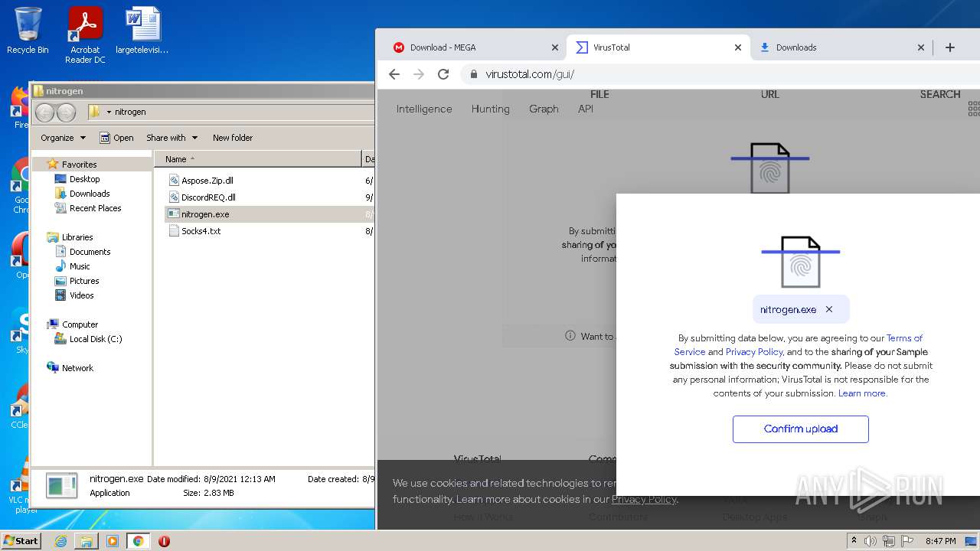980x551 pixels.
Task: Click the Learn more link
Action: pyautogui.click(x=862, y=393)
